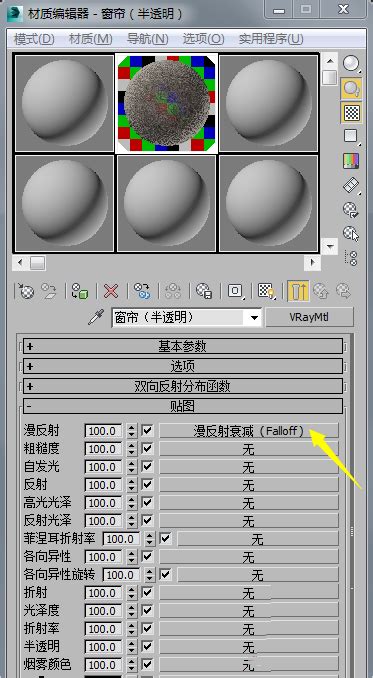Click the 无 map button for 半透明
Image resolution: width=373 pixels, height=678 pixels.
[x=249, y=647]
